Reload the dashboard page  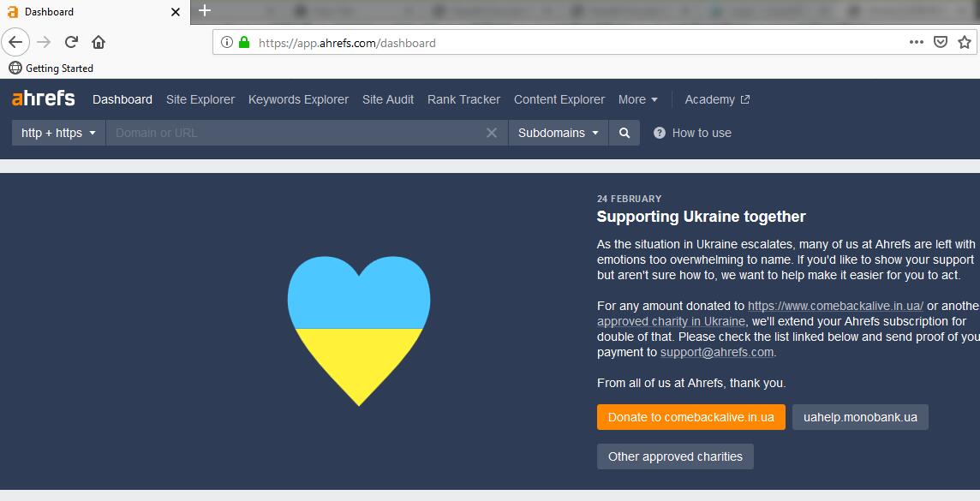71,41
